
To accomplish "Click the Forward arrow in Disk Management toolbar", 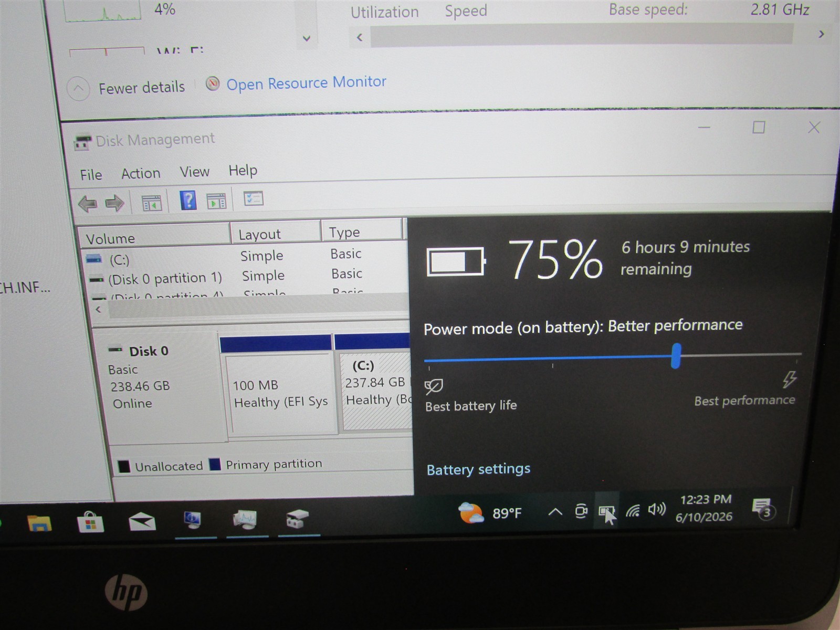I will (114, 203).
